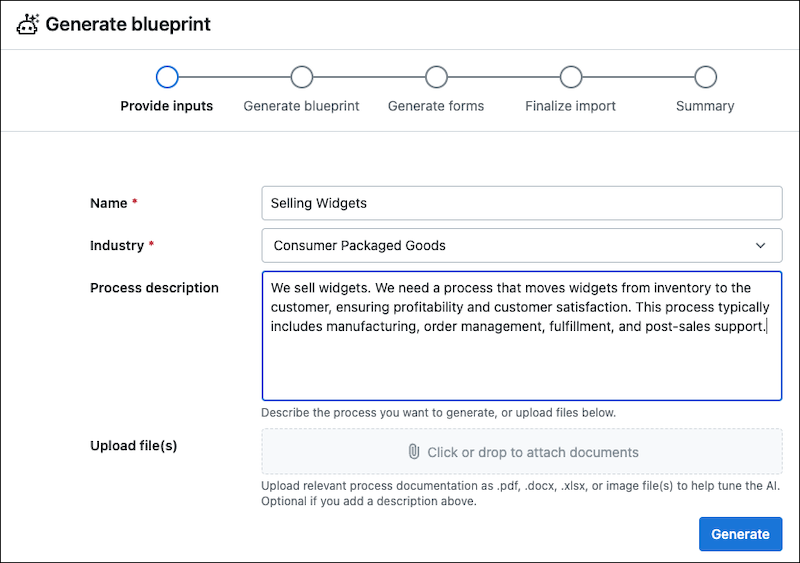This screenshot has width=800, height=563.
Task: Click the 'Name' field label
Action: coord(109,203)
